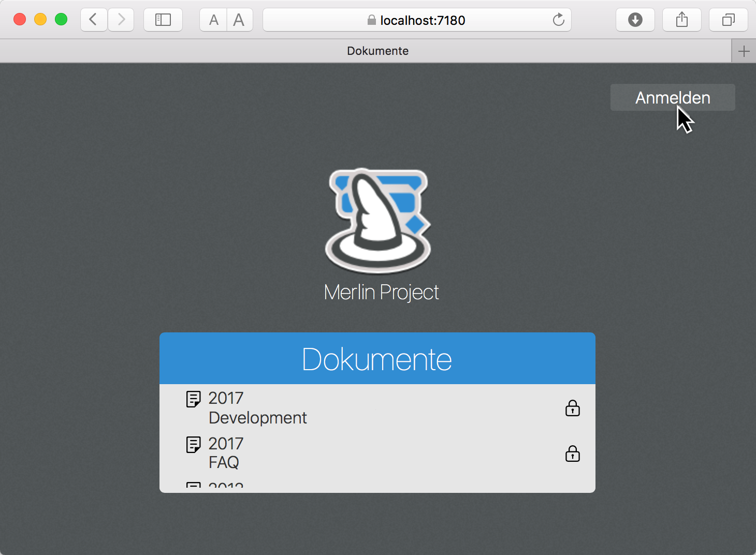Click the Anmelden login button
This screenshot has height=555, width=756.
[x=673, y=97]
